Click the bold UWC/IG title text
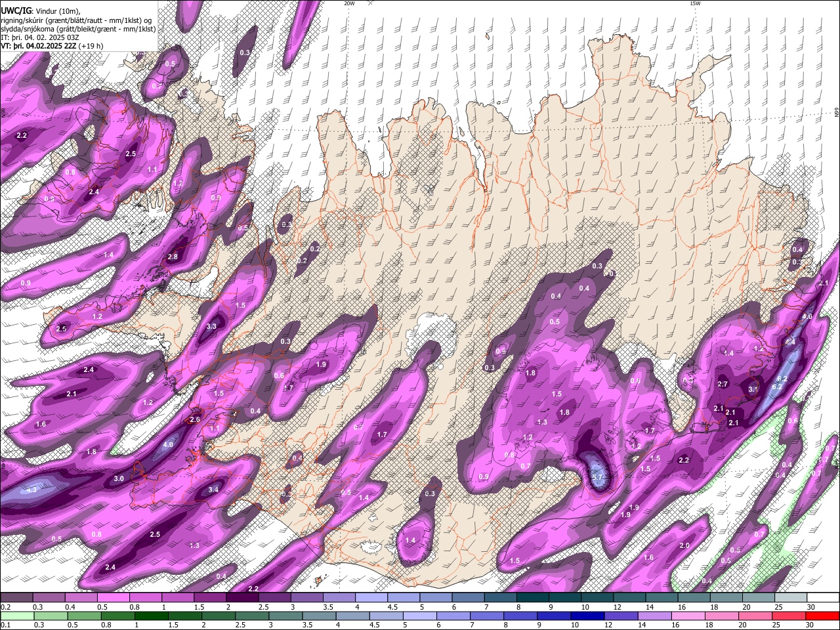840x630 pixels. [15, 10]
